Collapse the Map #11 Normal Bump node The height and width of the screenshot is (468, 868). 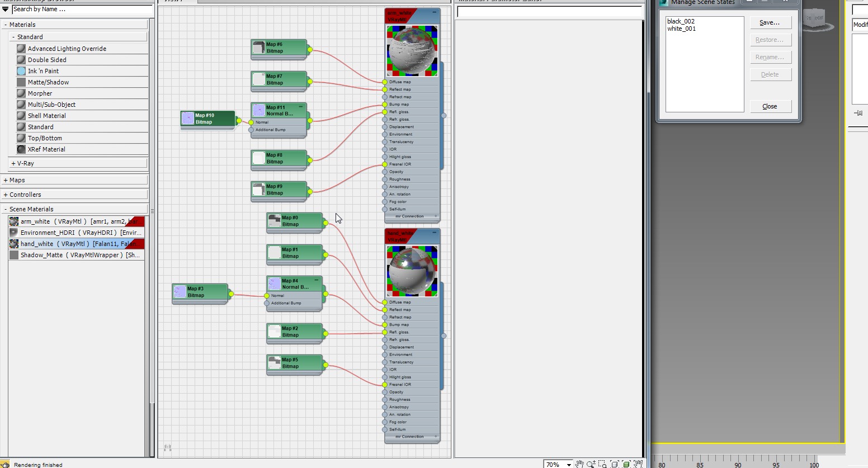(x=301, y=106)
